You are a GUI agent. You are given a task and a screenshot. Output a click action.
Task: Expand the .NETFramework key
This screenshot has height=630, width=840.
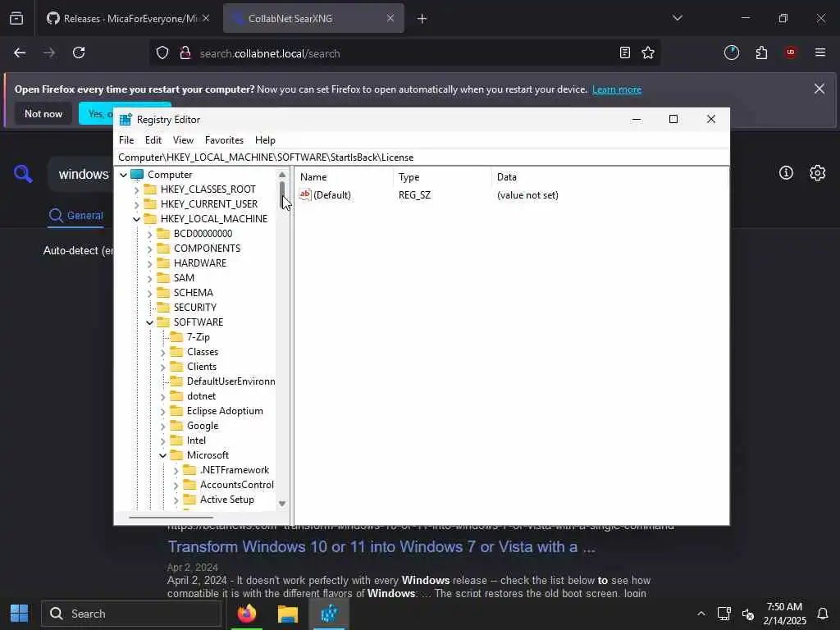point(176,470)
